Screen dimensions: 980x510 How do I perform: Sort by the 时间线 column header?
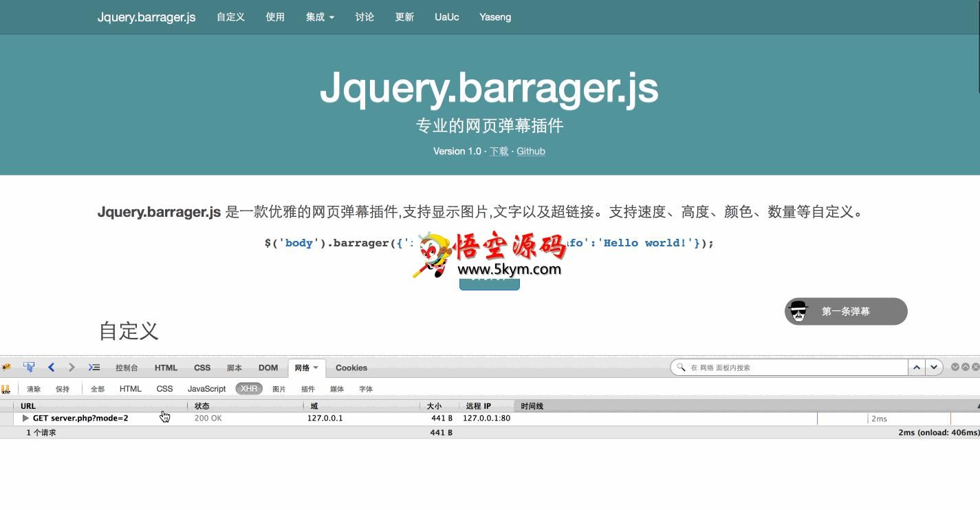pos(747,406)
